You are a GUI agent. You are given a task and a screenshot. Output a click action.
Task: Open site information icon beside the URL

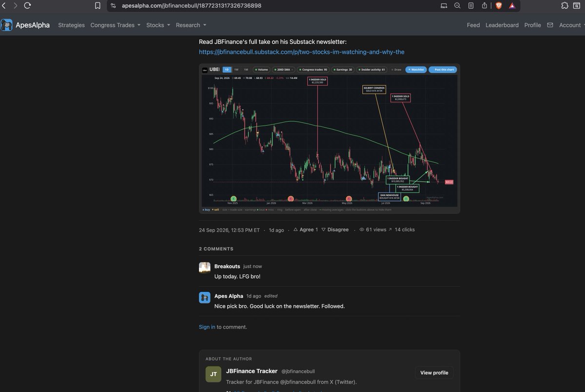pos(113,6)
